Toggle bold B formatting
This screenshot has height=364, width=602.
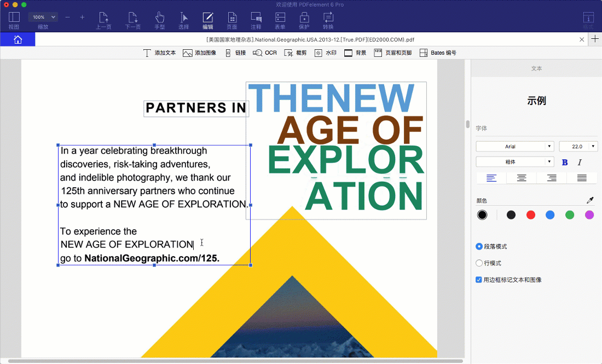(565, 162)
